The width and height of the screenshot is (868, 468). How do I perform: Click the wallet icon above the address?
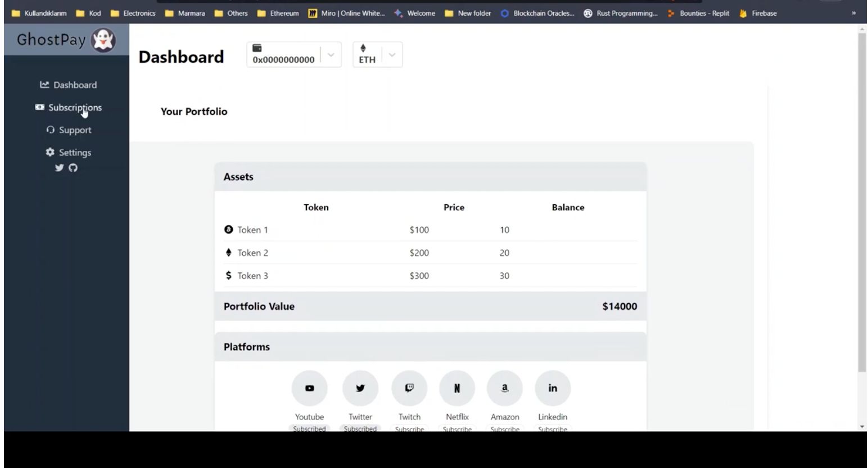pyautogui.click(x=257, y=48)
